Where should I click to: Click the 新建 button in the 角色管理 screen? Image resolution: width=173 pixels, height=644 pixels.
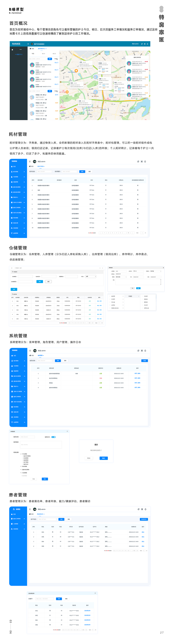click(145, 361)
